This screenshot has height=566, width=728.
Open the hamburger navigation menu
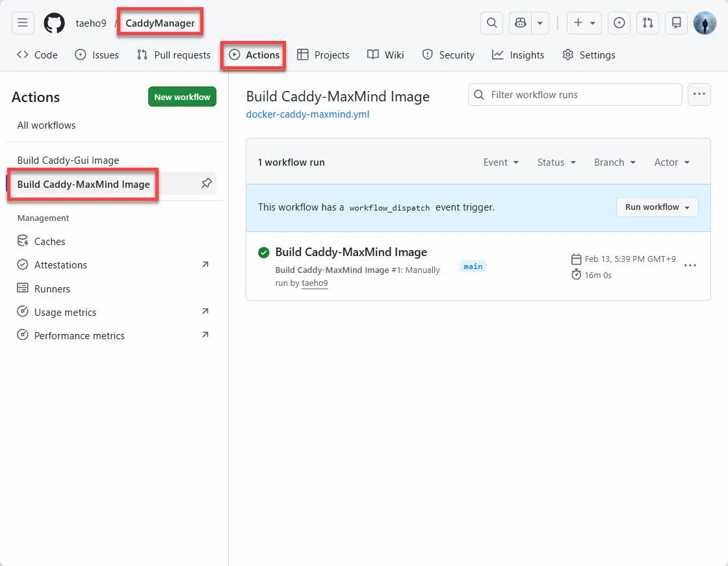[x=23, y=23]
